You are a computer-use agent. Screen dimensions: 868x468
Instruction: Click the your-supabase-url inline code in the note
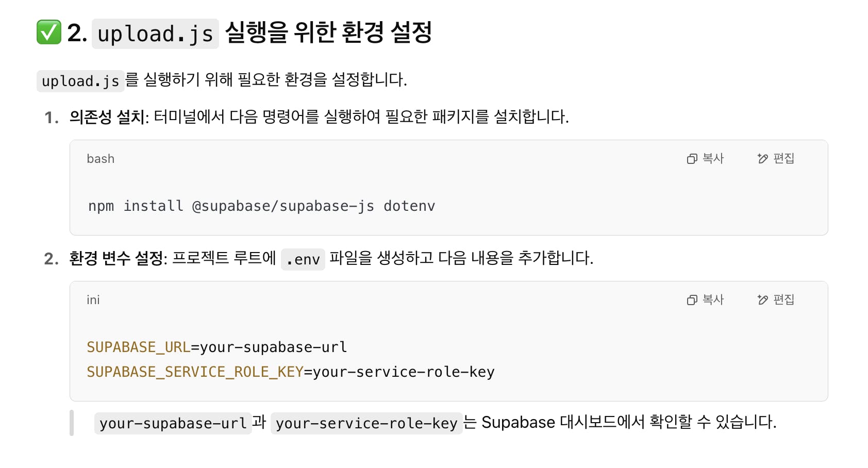(x=173, y=423)
